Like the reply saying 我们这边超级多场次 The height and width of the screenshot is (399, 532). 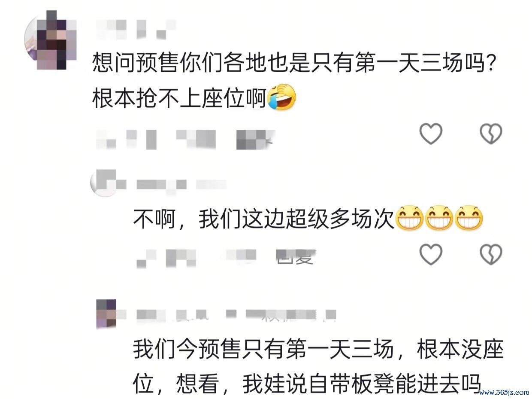(430, 254)
